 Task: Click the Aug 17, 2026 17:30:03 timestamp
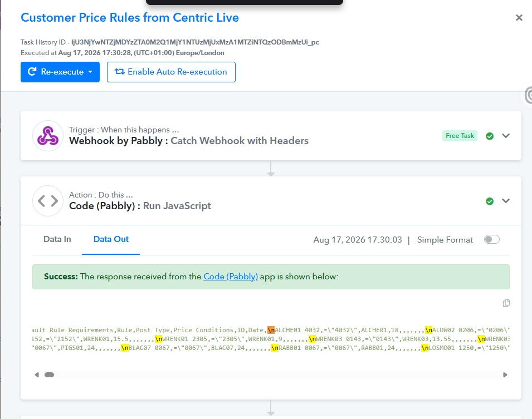358,240
